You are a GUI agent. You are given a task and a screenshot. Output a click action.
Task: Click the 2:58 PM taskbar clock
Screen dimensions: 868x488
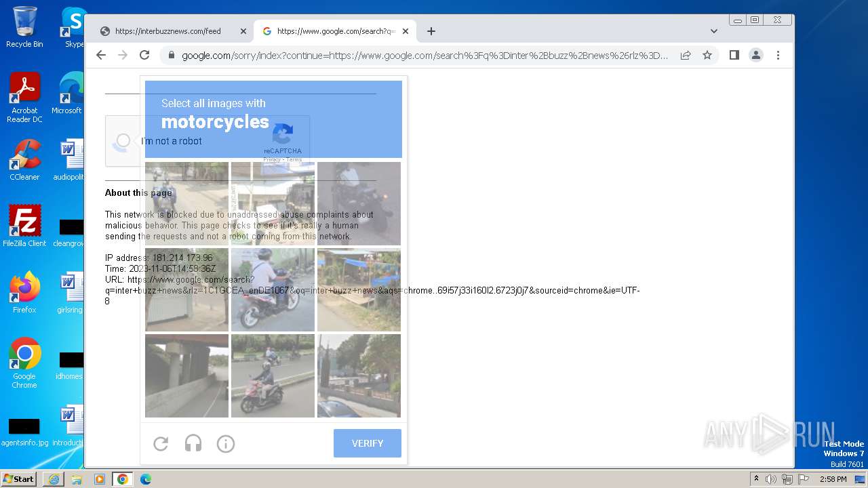833,479
